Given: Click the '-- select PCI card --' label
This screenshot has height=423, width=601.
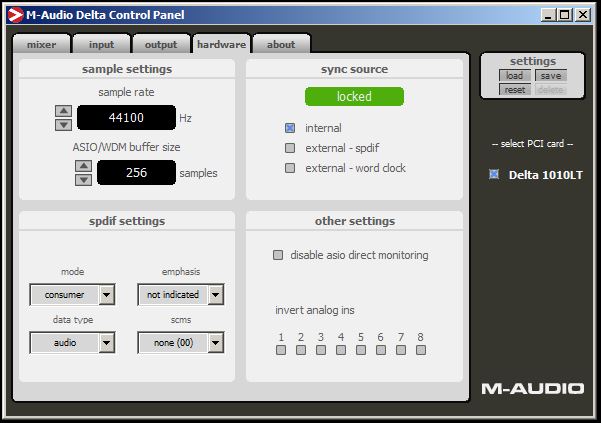Looking at the screenshot, I should (x=532, y=144).
